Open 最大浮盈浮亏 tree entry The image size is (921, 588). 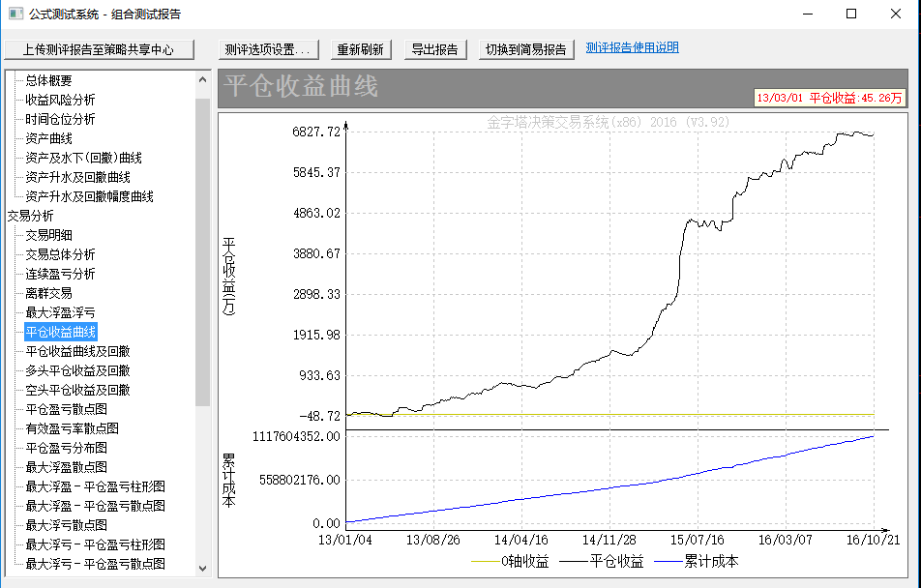point(60,312)
